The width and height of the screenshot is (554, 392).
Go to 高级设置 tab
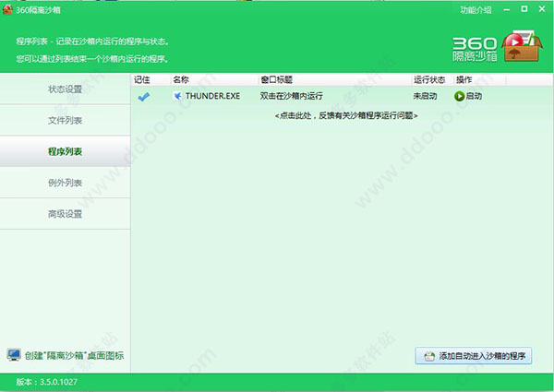point(65,213)
